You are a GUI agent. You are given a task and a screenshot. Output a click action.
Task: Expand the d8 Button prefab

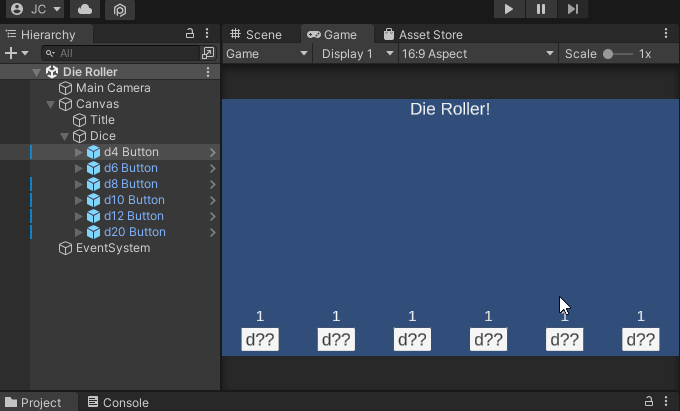(78, 184)
